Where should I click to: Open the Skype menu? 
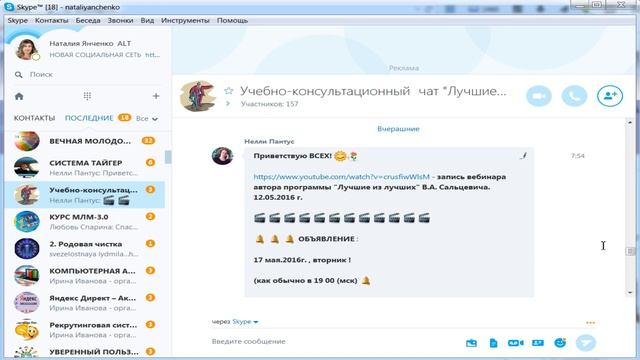click(18, 20)
